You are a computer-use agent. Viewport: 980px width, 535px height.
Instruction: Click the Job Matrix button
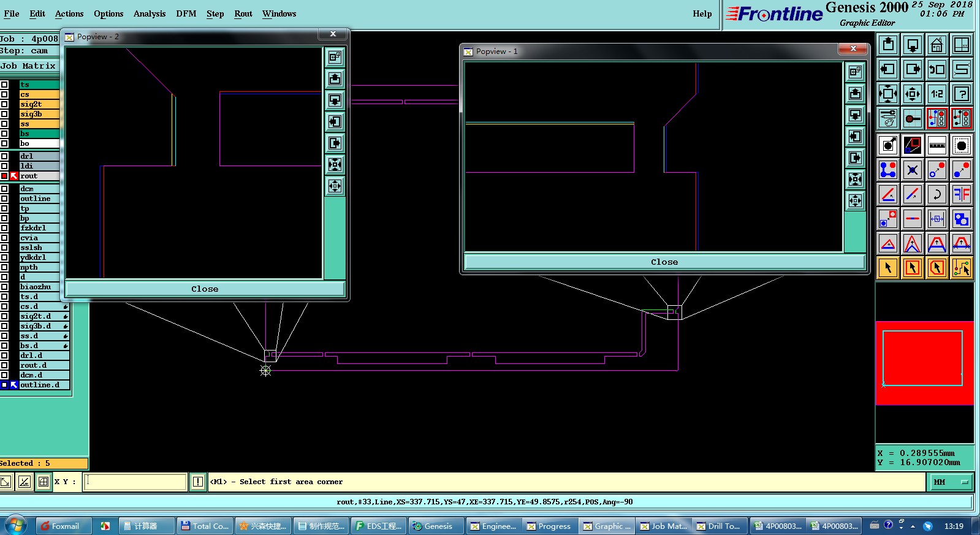(x=29, y=66)
